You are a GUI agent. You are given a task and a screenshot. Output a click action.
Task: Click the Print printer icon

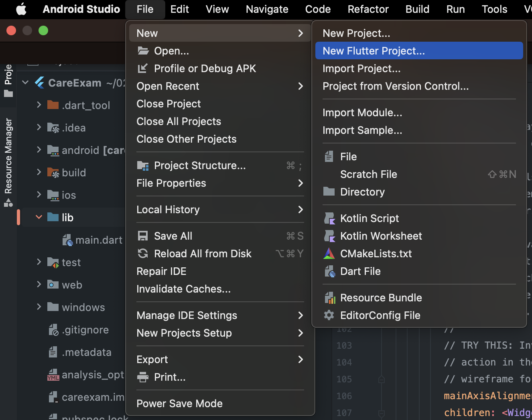coord(143,377)
